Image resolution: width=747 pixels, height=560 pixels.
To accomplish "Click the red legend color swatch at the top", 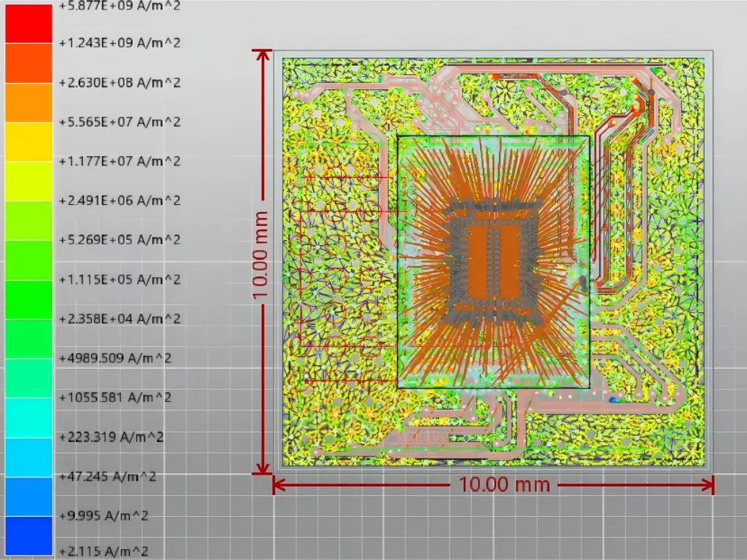I will 28,24.
